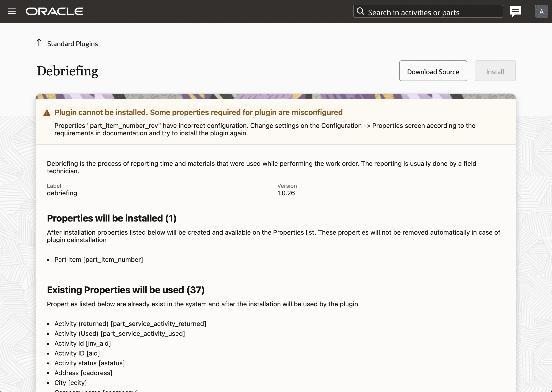Click the warning triangle icon

pos(47,113)
